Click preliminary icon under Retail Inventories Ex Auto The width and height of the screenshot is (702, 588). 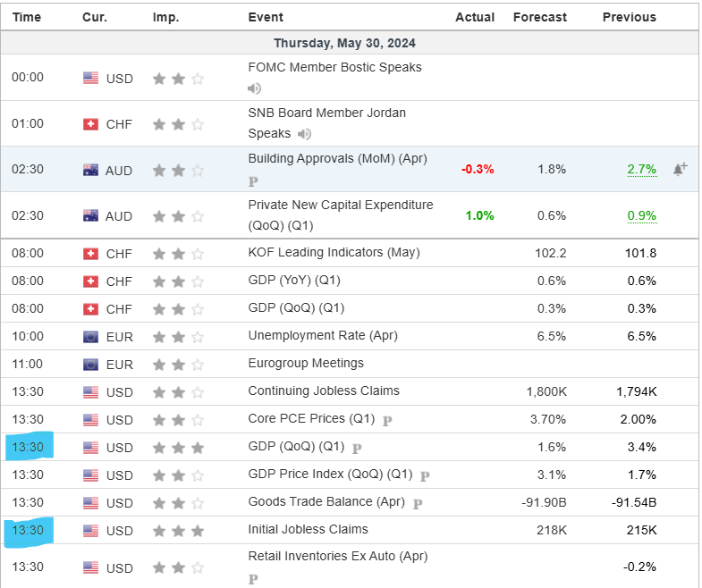coord(253,578)
